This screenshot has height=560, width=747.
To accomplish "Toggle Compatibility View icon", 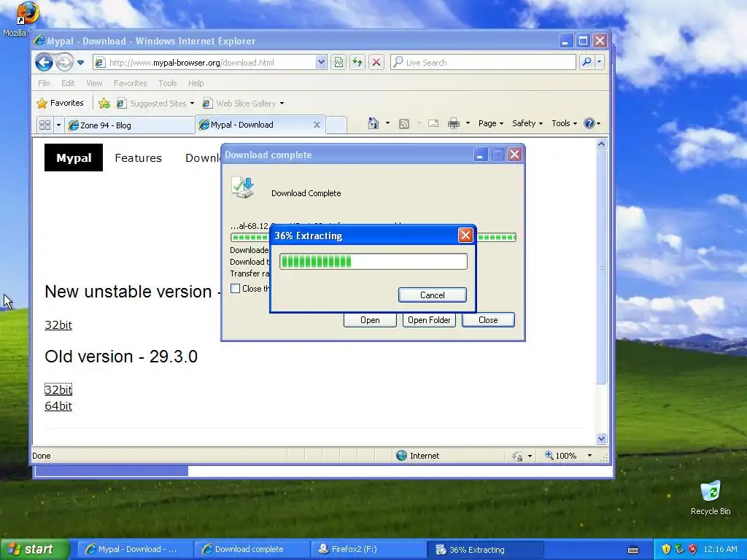I will (x=338, y=63).
